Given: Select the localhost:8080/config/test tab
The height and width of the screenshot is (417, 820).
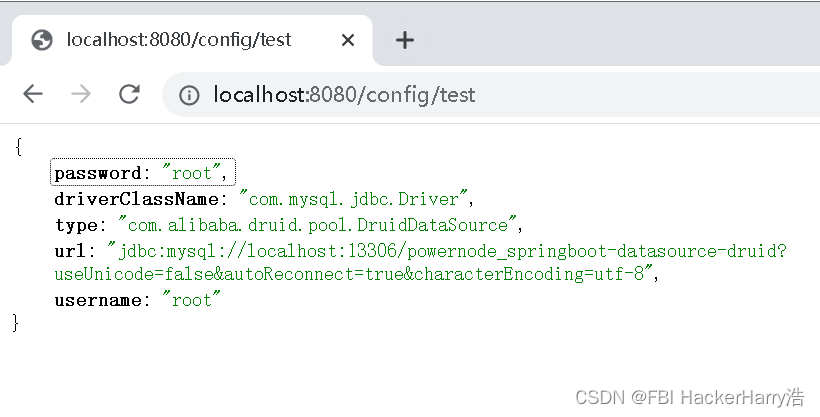Looking at the screenshot, I should pos(179,40).
